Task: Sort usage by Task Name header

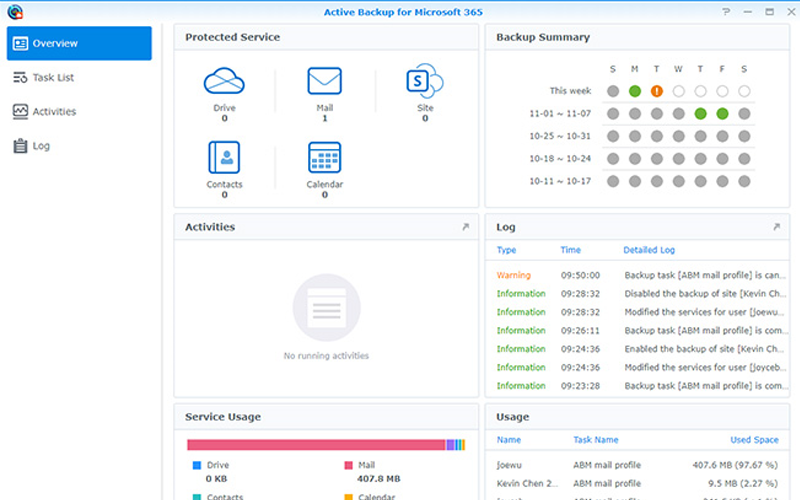Action: pos(595,440)
